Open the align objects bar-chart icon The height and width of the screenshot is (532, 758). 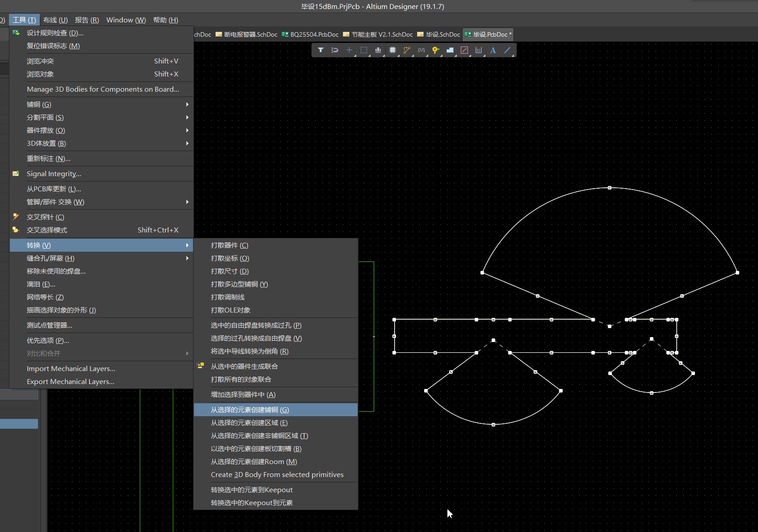click(x=378, y=50)
